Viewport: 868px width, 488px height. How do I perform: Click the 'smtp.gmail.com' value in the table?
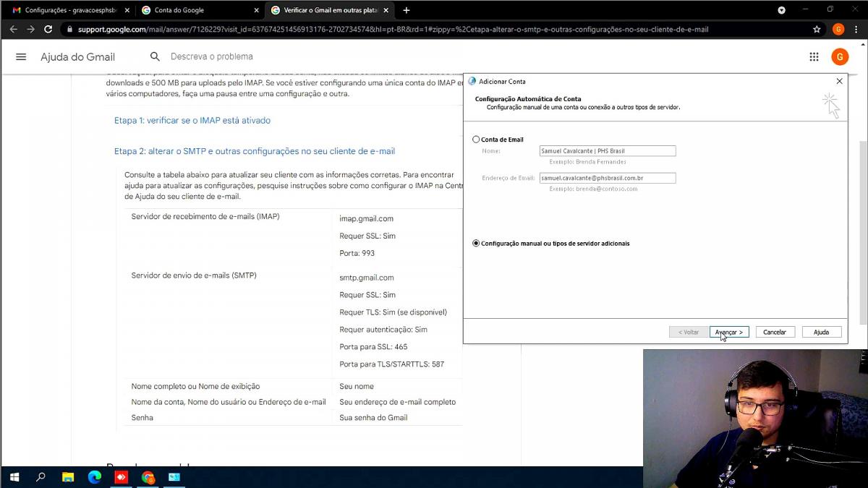(367, 278)
